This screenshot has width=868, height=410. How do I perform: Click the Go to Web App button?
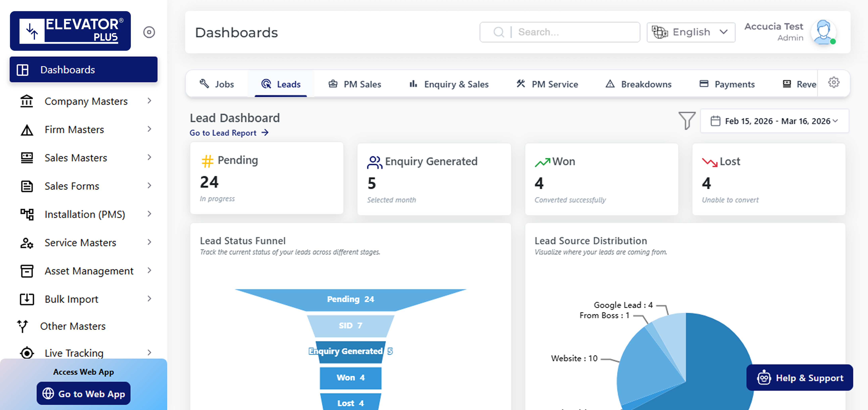[x=84, y=393]
